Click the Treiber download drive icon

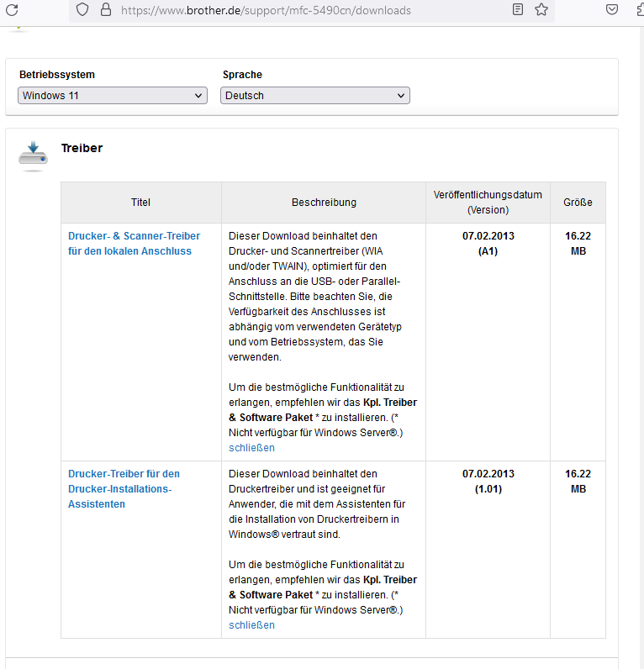[33, 155]
